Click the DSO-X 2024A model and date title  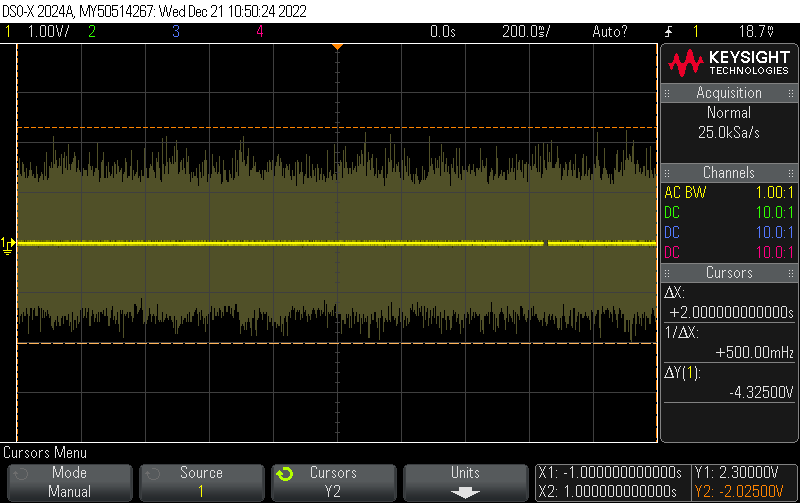point(155,11)
